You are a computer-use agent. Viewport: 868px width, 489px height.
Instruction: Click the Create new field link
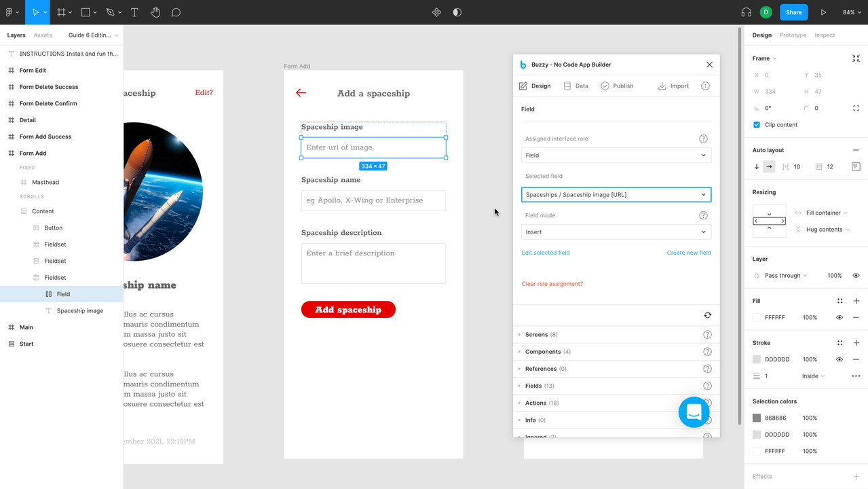click(x=688, y=253)
